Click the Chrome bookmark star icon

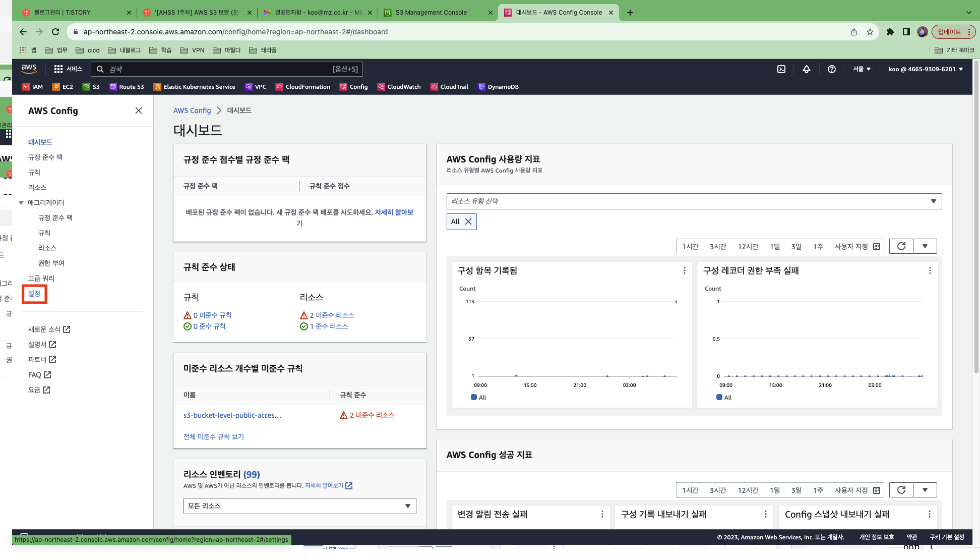(x=870, y=32)
